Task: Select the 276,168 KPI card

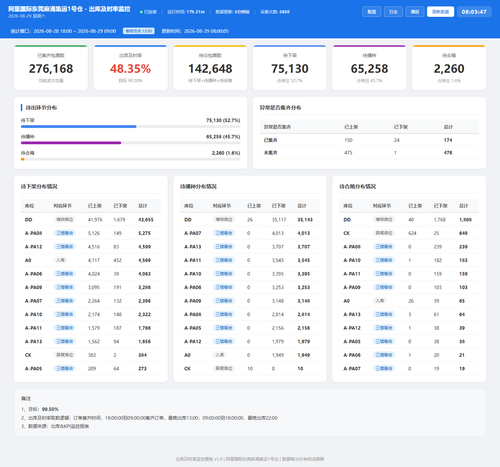Action: [x=51, y=68]
